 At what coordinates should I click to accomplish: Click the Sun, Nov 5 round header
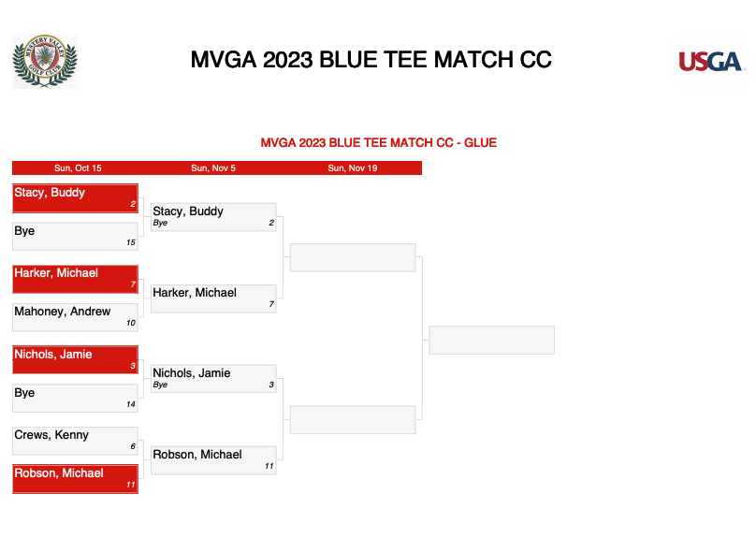pos(213,167)
